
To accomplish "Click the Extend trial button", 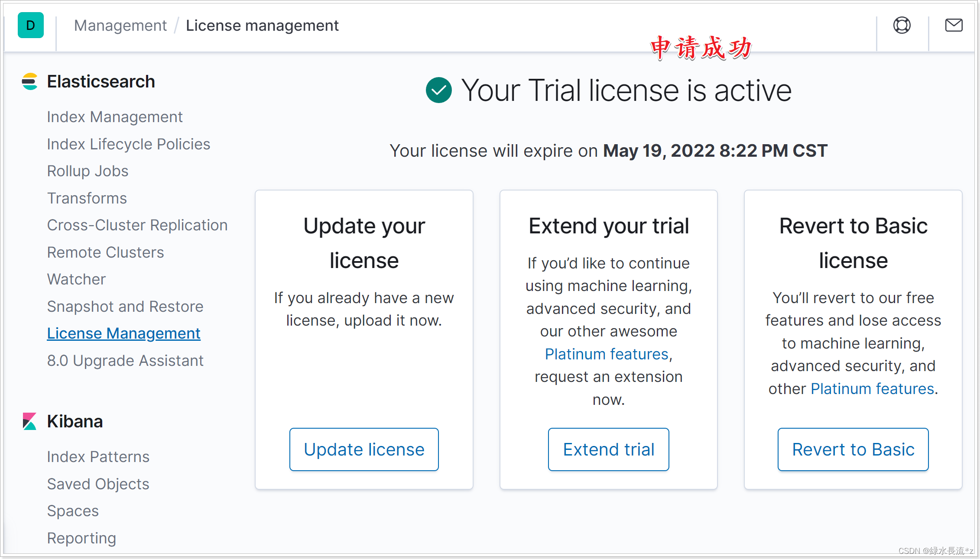I will (x=608, y=449).
